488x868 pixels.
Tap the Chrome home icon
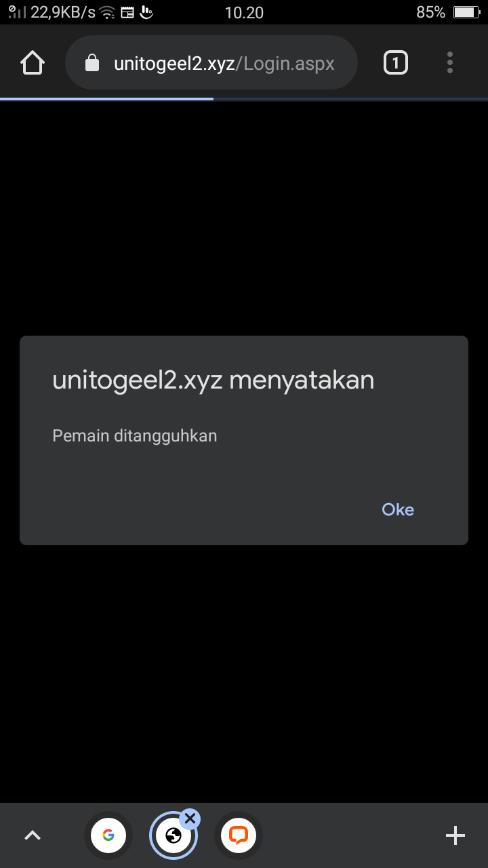[33, 63]
